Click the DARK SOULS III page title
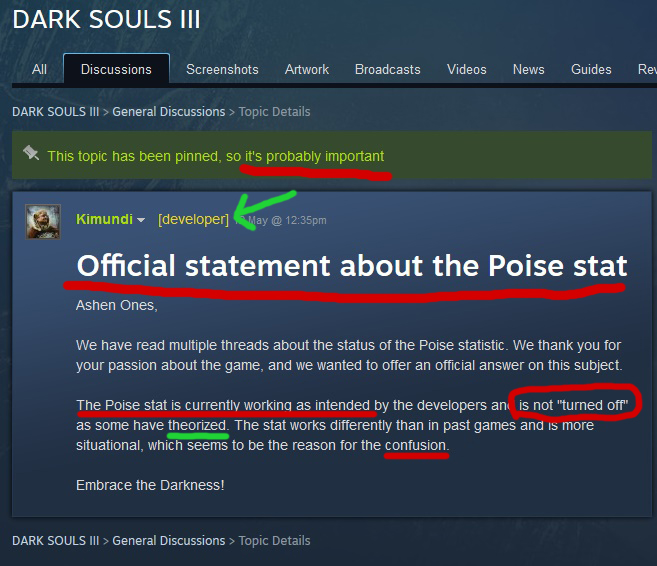 [x=106, y=19]
